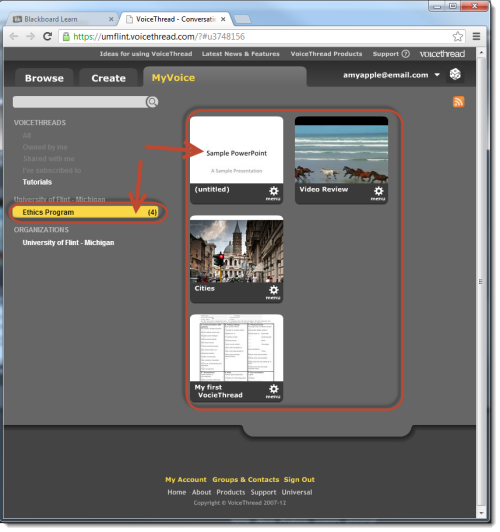Click the dice icon beside email
Viewport: 500px width, 532px height.
coord(455,74)
